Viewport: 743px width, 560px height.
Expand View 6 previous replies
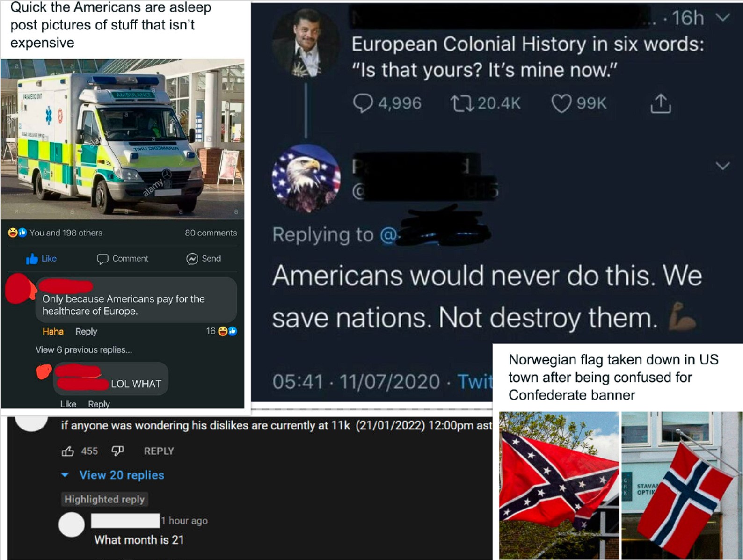click(84, 349)
